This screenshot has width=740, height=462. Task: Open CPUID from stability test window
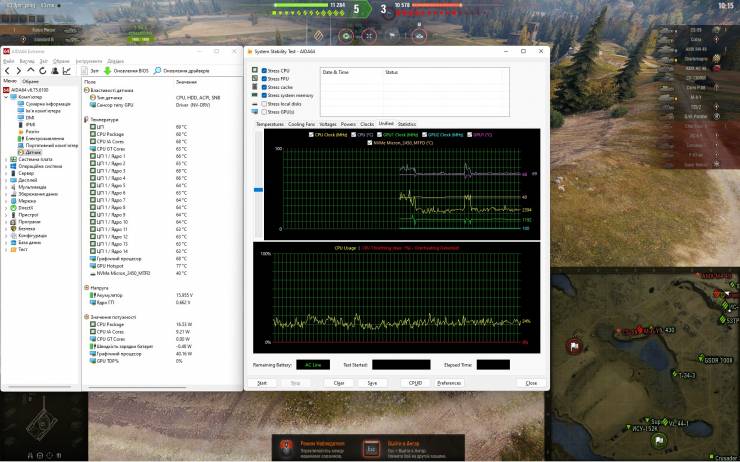point(415,383)
